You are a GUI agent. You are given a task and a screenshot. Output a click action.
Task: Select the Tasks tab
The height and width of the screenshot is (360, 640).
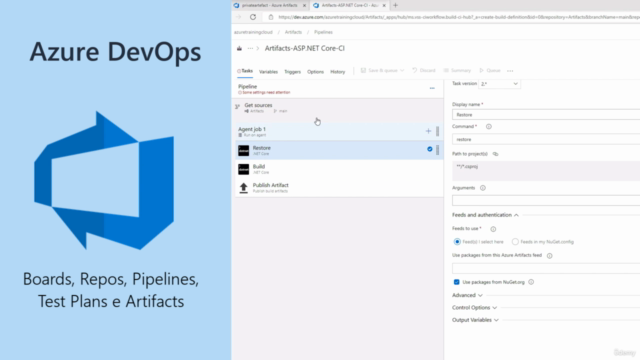245,71
